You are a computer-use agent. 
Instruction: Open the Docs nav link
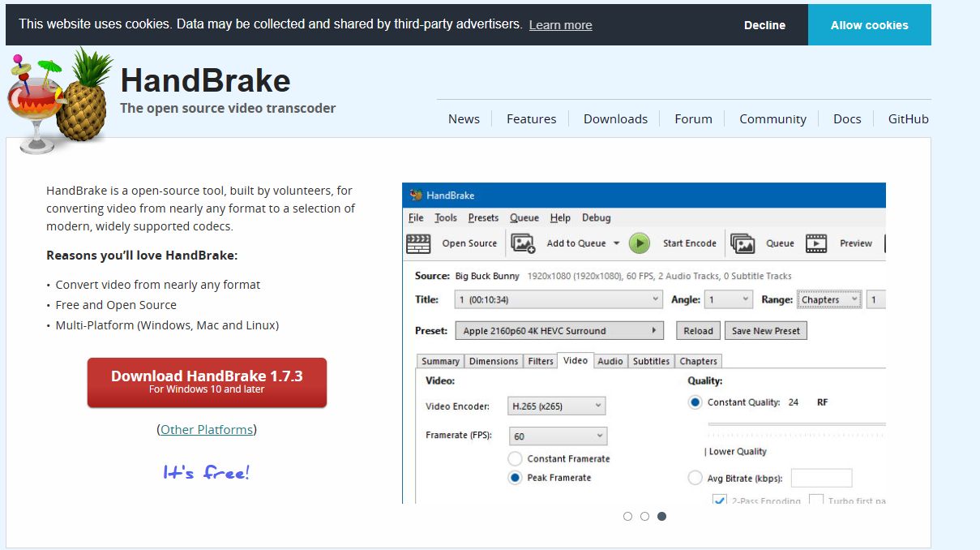pyautogui.click(x=847, y=118)
